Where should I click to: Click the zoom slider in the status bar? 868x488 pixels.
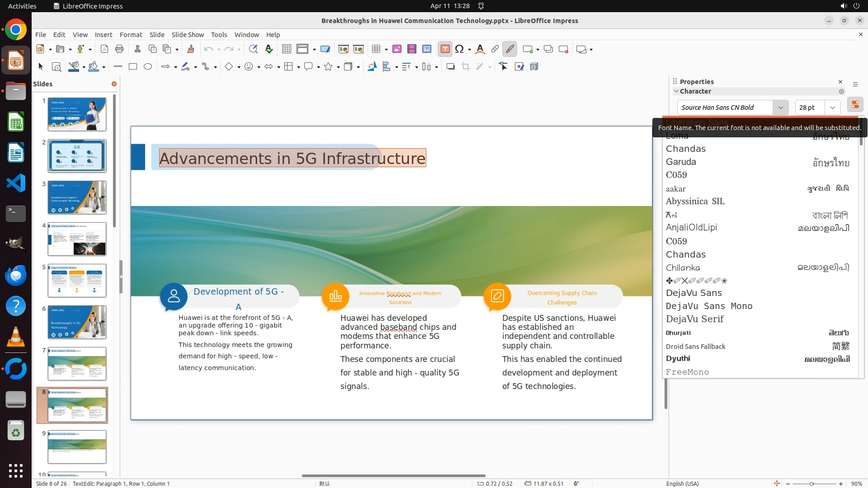coord(811,483)
